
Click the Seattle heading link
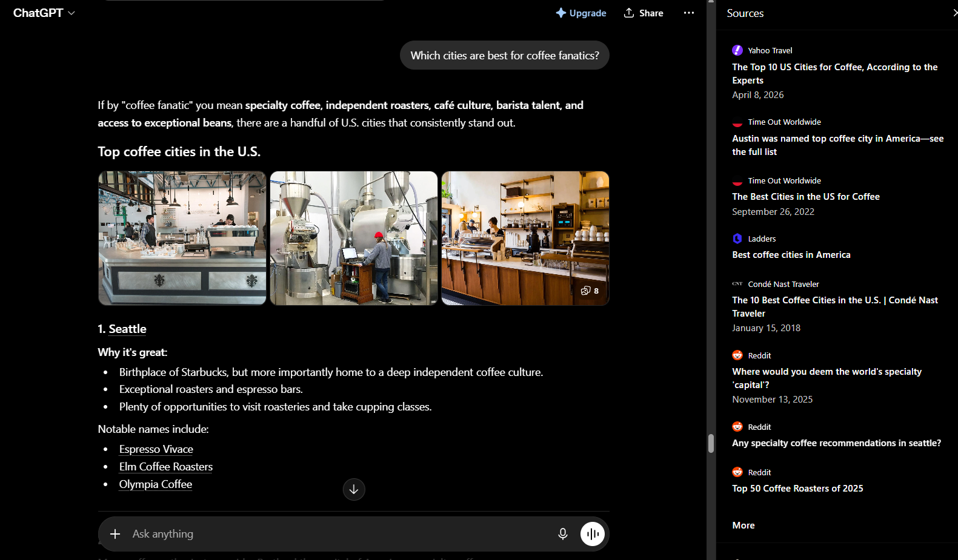[127, 329]
